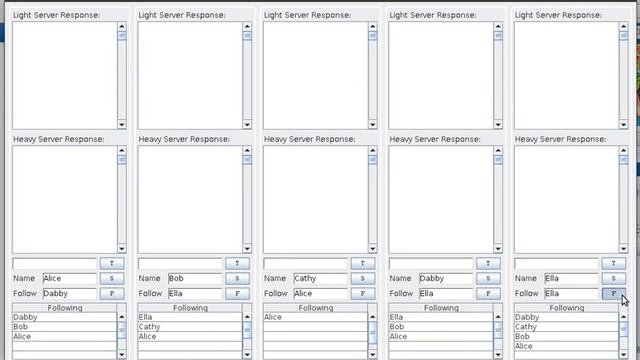Select Cathy in Bob's Following list
640x360 pixels.
[x=190, y=327]
